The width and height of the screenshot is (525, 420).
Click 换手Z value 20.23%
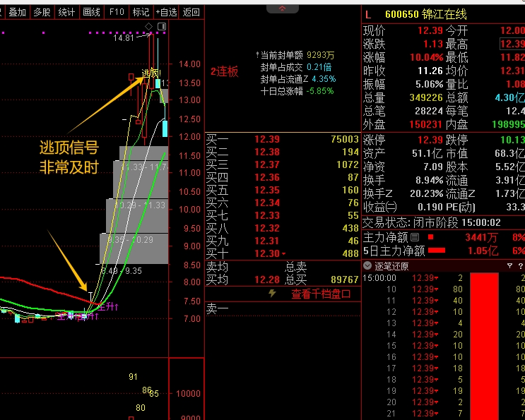[427, 193]
